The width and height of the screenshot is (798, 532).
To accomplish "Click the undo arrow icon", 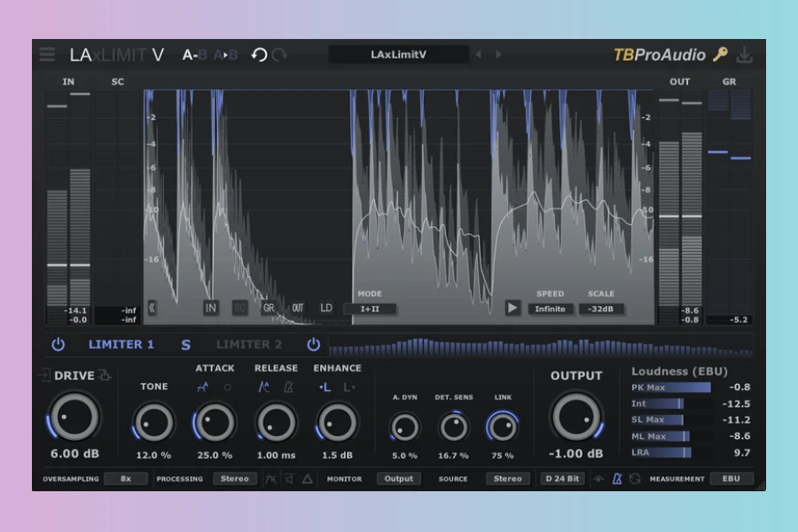I will click(259, 54).
